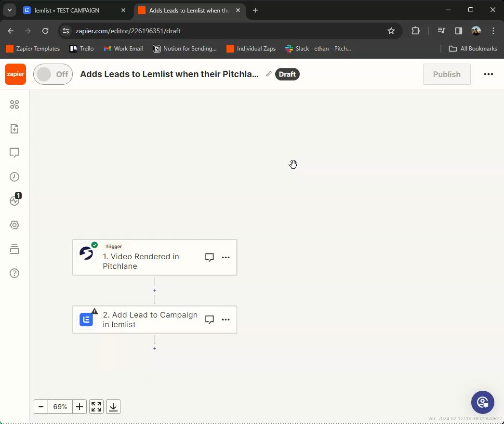Reload the Zapier editor page
Viewport: 504px width, 424px height.
tap(45, 31)
